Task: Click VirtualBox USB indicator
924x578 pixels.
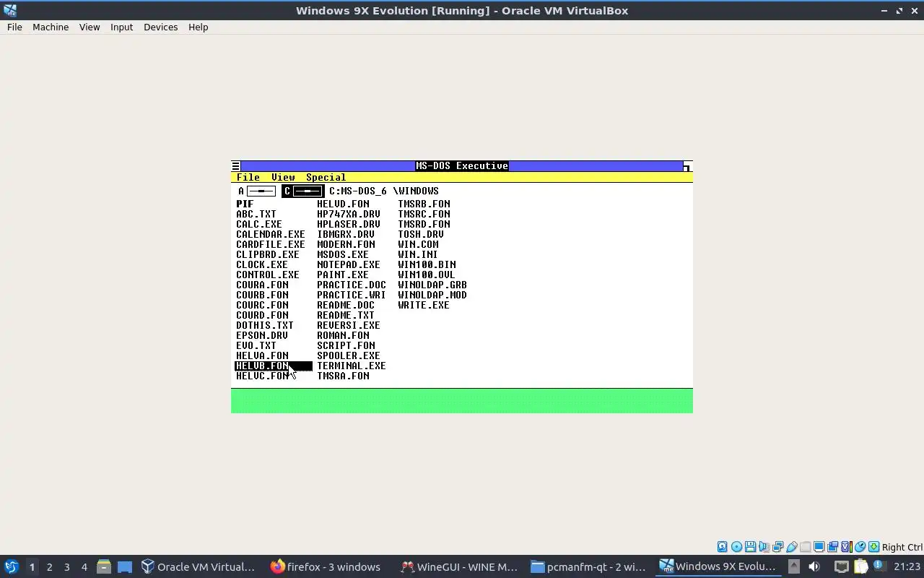Action: point(792,547)
